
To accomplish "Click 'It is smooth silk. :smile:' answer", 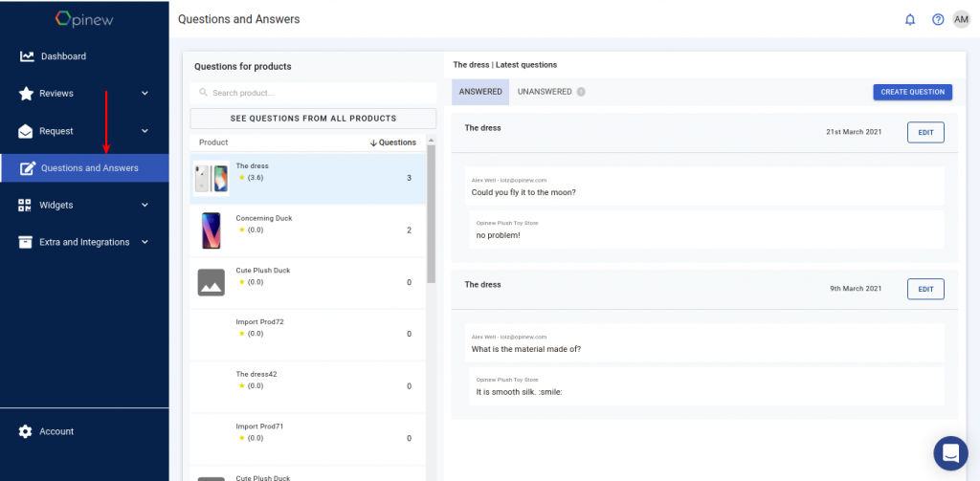I will click(x=520, y=392).
